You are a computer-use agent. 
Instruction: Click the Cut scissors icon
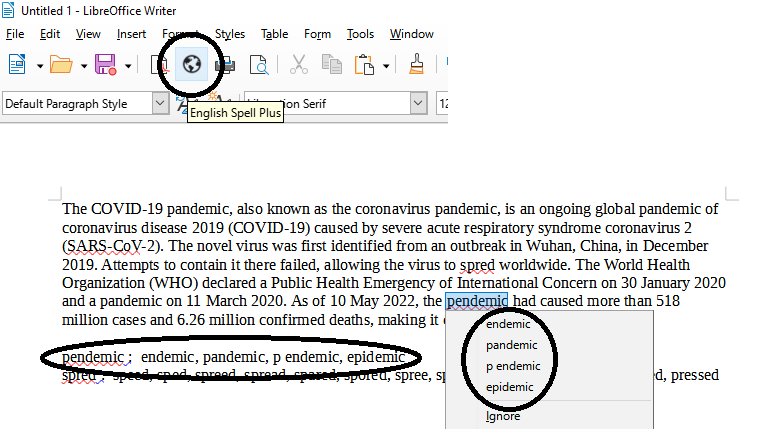(298, 64)
